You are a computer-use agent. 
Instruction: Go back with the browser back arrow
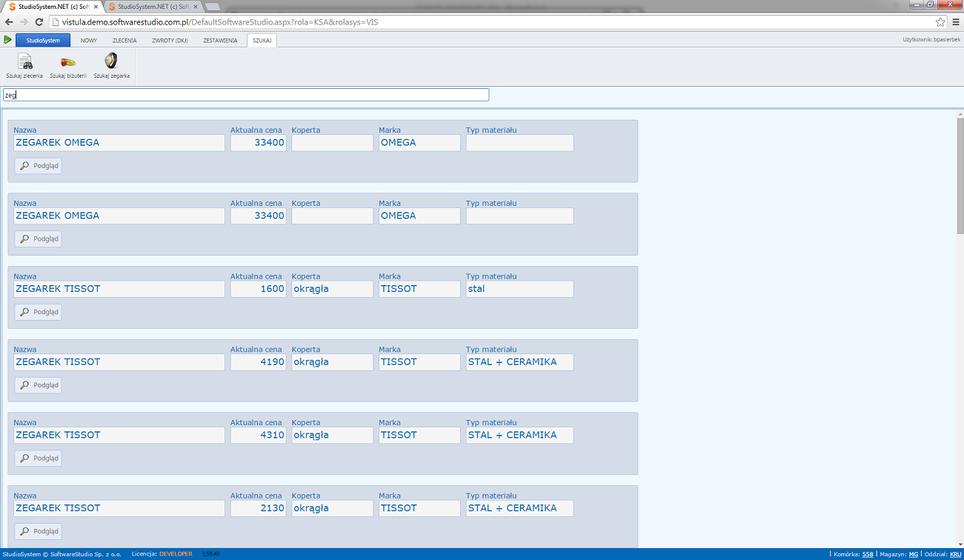click(x=9, y=22)
